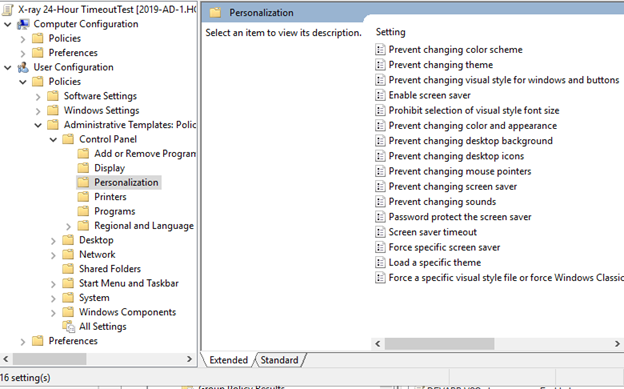Click the Printers folder icon
The width and height of the screenshot is (624, 389).
83,197
